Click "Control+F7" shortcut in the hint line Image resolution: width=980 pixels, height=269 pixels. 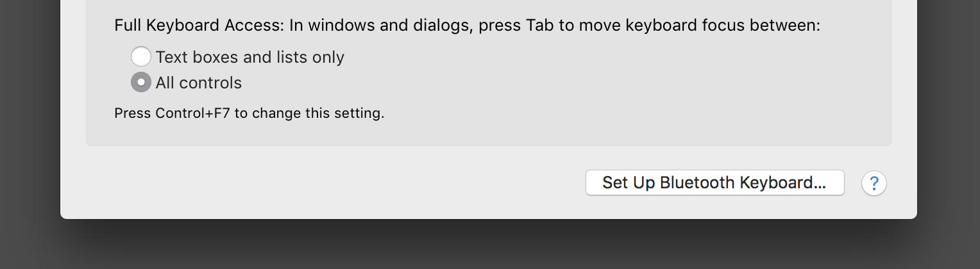pos(193,114)
